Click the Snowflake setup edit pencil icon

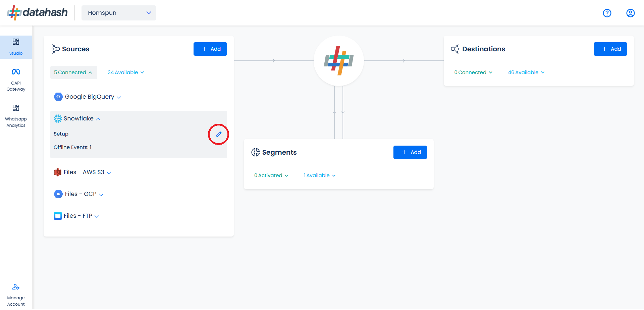coord(218,135)
